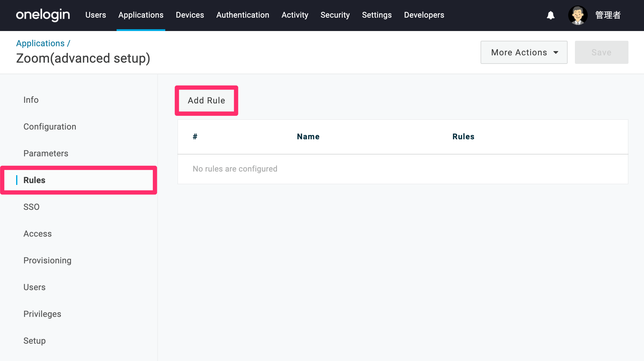This screenshot has height=361, width=644.
Task: Switch to the sidebar Users tab
Action: coord(35,287)
